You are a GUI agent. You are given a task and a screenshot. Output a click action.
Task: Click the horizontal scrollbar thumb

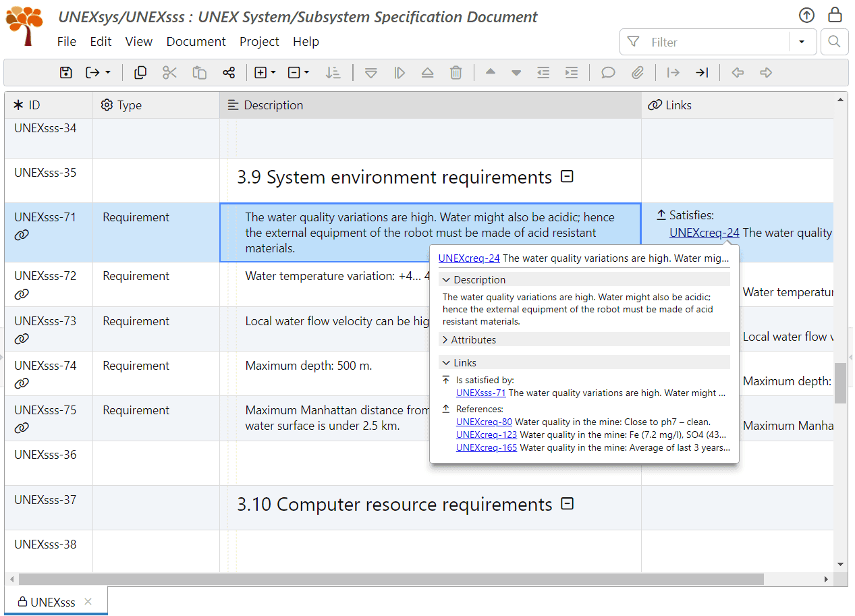[x=391, y=579]
